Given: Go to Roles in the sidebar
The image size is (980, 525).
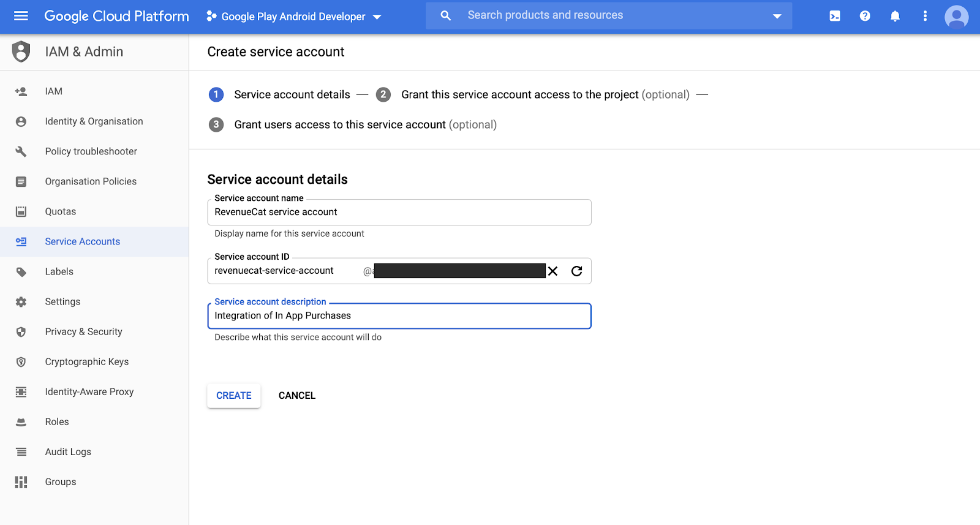Looking at the screenshot, I should point(57,421).
